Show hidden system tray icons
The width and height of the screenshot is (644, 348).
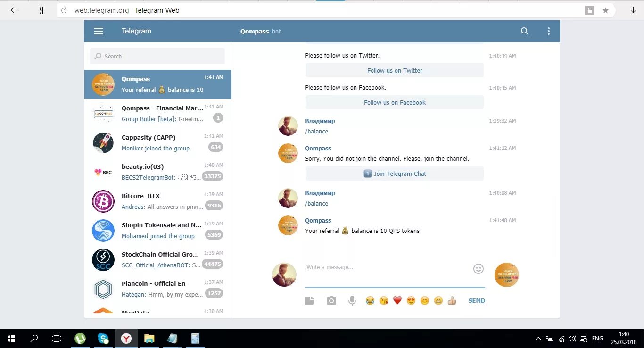[538, 339]
